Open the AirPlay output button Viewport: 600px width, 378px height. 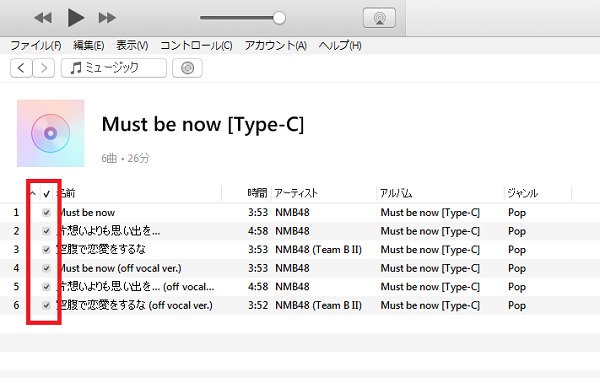pos(379,18)
